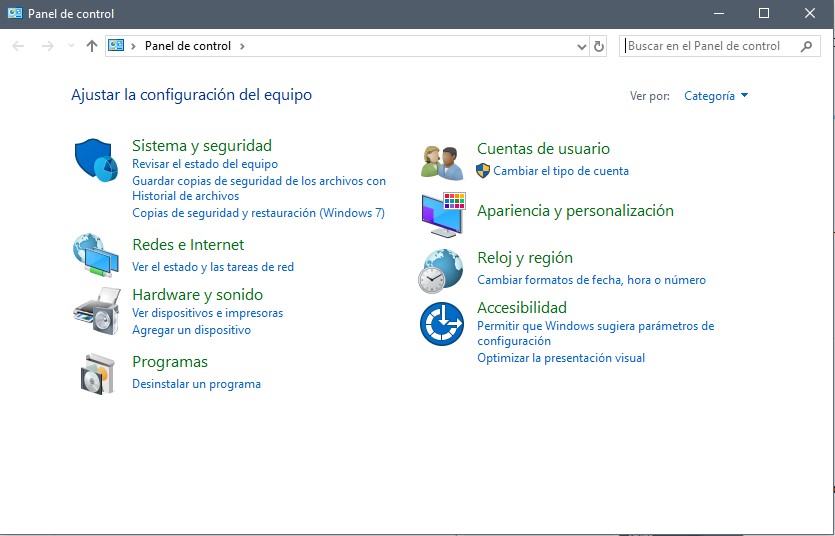Image resolution: width=835 pixels, height=536 pixels.
Task: Click Cambiar formatos de fecha, hora o número
Action: click(591, 280)
